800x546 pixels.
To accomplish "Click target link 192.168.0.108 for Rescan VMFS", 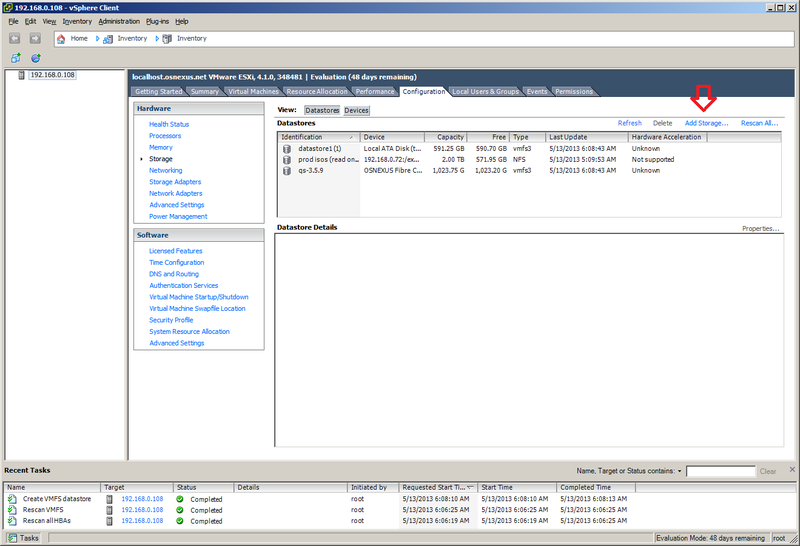I will tap(142, 510).
